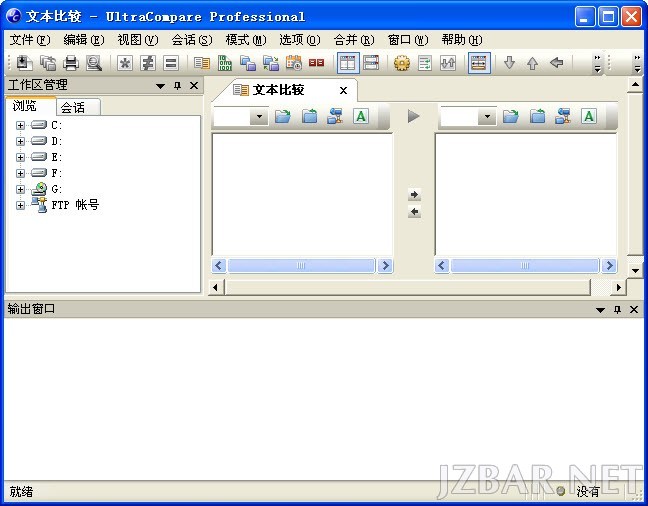Viewport: 648px width, 506px height.
Task: Start a text compare via the toolbar
Action: (x=202, y=63)
